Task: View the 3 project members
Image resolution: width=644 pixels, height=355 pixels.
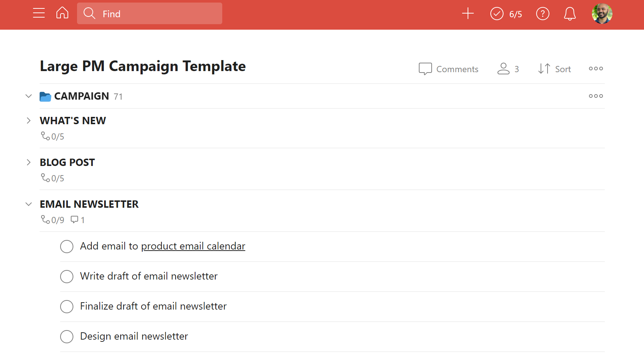Action: tap(508, 69)
